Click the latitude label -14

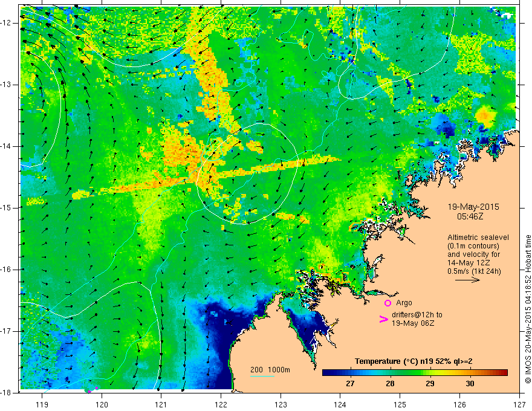click(x=6, y=146)
